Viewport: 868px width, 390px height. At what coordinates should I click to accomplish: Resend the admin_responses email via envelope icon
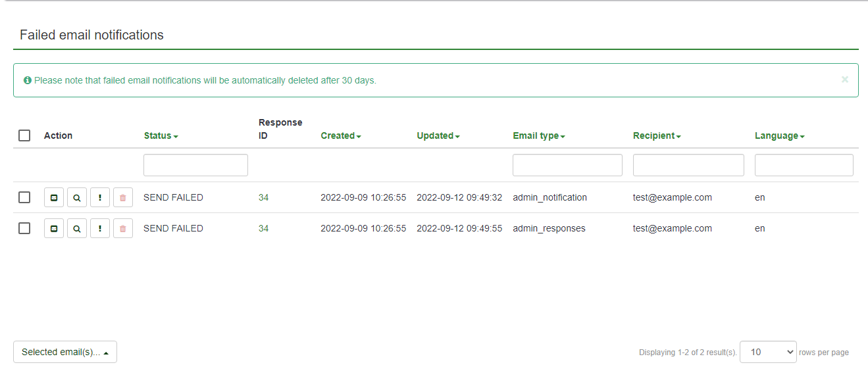(54, 228)
